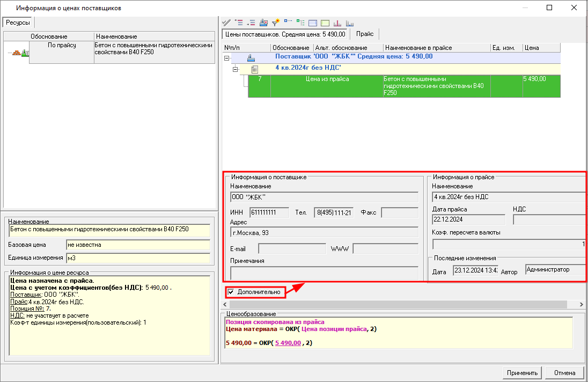Click the blue table view toolbar icon
This screenshot has height=382, width=588.
[313, 23]
